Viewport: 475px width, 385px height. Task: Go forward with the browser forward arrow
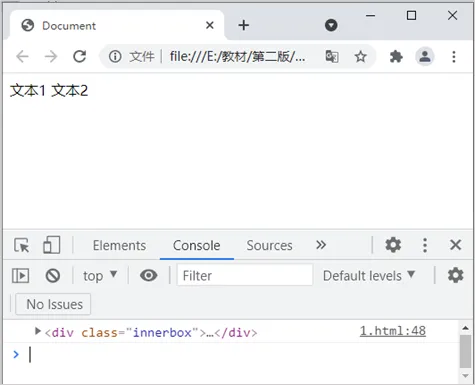[x=51, y=56]
